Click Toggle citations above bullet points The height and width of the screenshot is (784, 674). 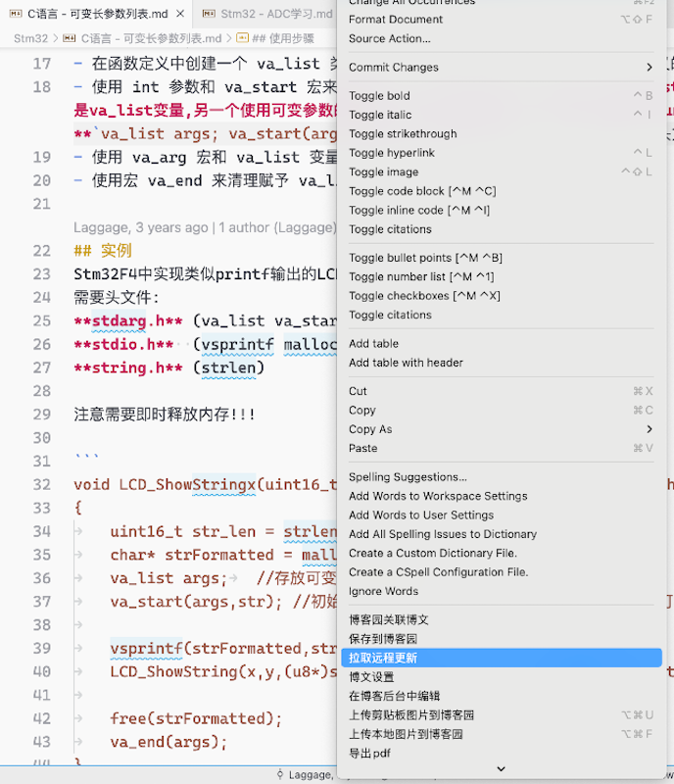[501, 229]
